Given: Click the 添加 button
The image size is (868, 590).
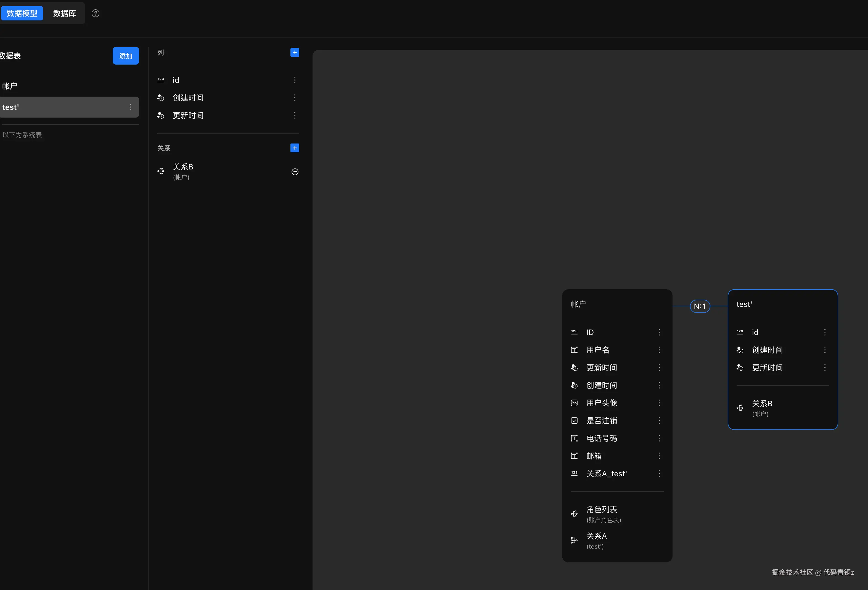Looking at the screenshot, I should click(126, 56).
